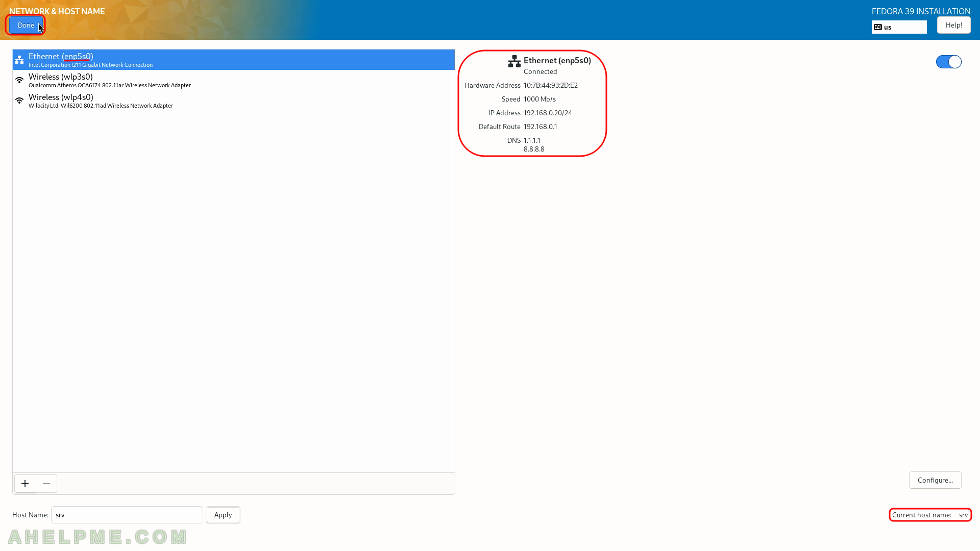
Task: Add a new network device with plus
Action: click(25, 484)
